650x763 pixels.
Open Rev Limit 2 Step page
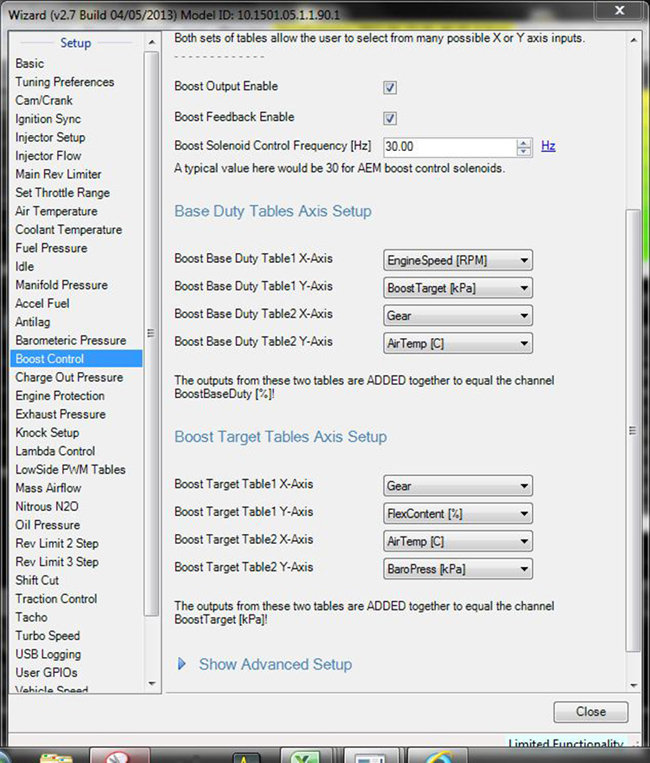click(x=57, y=544)
